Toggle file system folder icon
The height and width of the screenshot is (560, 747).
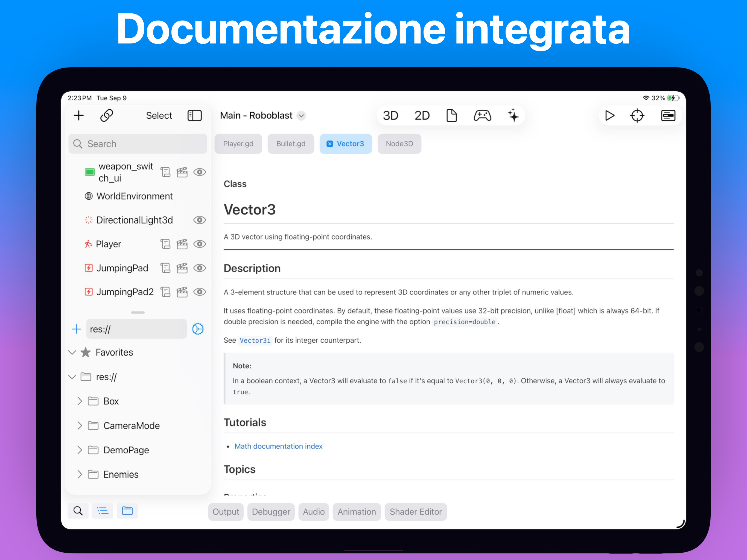[x=127, y=511]
